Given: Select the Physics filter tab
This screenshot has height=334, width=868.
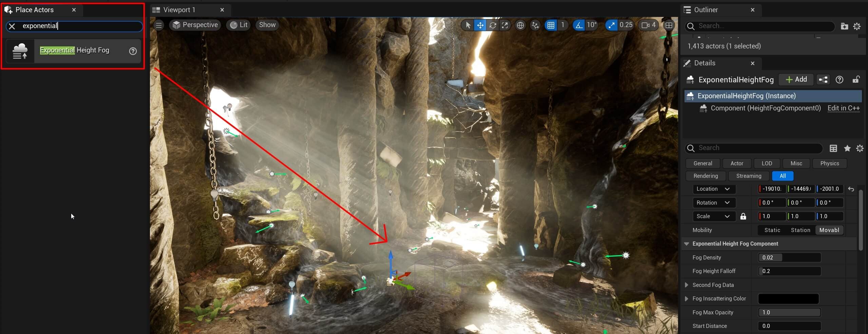Looking at the screenshot, I should tap(829, 163).
